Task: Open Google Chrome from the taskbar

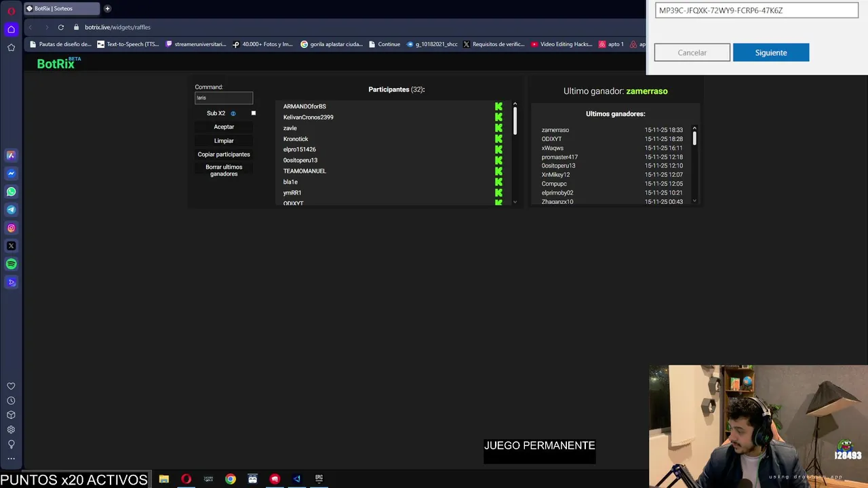Action: point(231,479)
